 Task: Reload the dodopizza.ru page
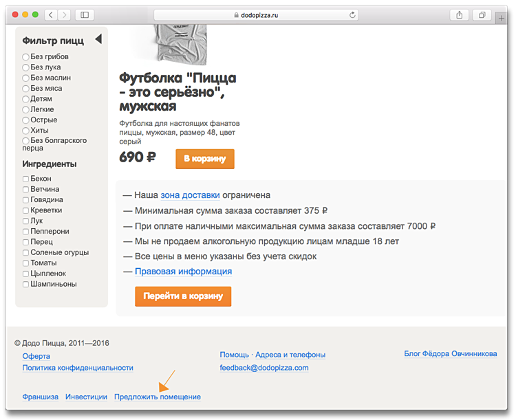(x=352, y=15)
